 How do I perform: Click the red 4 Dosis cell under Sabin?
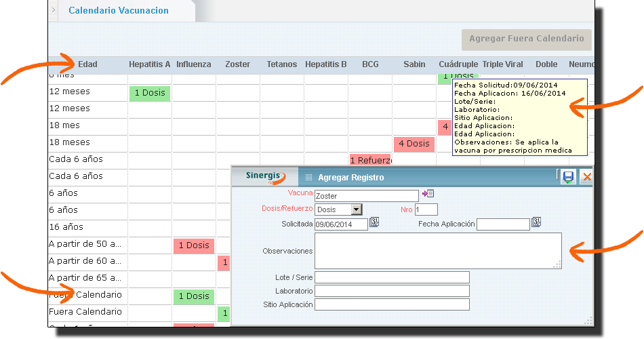414,144
